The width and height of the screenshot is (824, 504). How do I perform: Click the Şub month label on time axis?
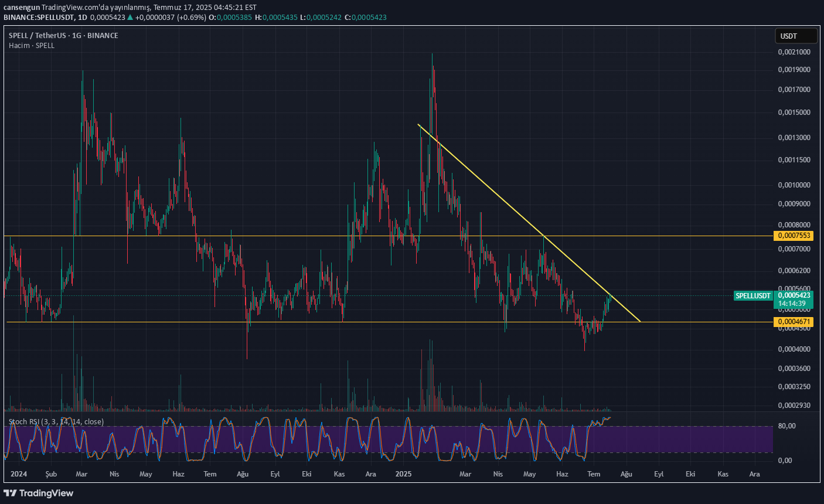pyautogui.click(x=51, y=474)
